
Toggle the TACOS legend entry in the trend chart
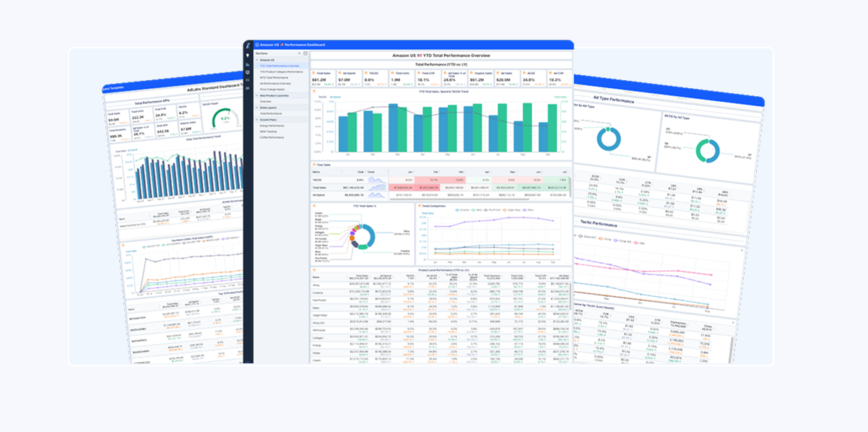[x=321, y=97]
